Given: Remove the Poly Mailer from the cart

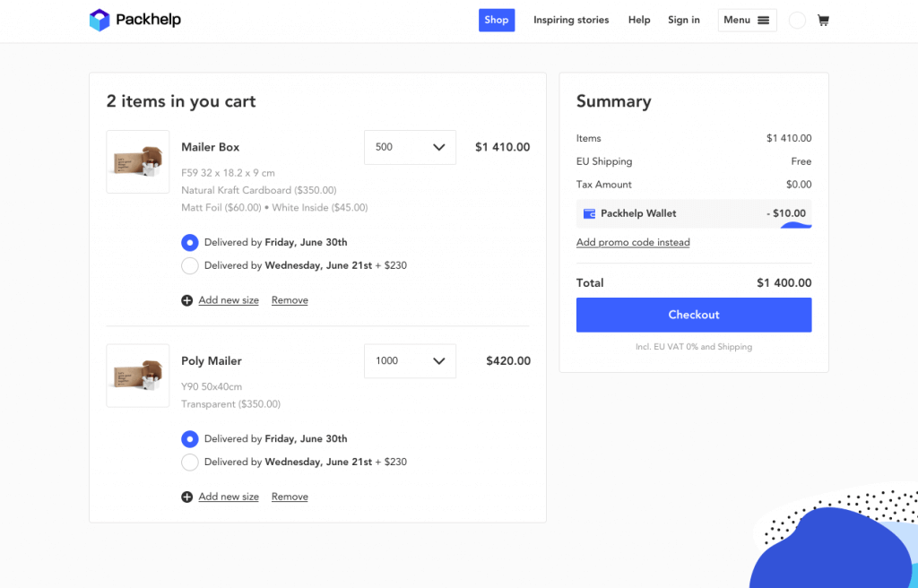Looking at the screenshot, I should 289,496.
